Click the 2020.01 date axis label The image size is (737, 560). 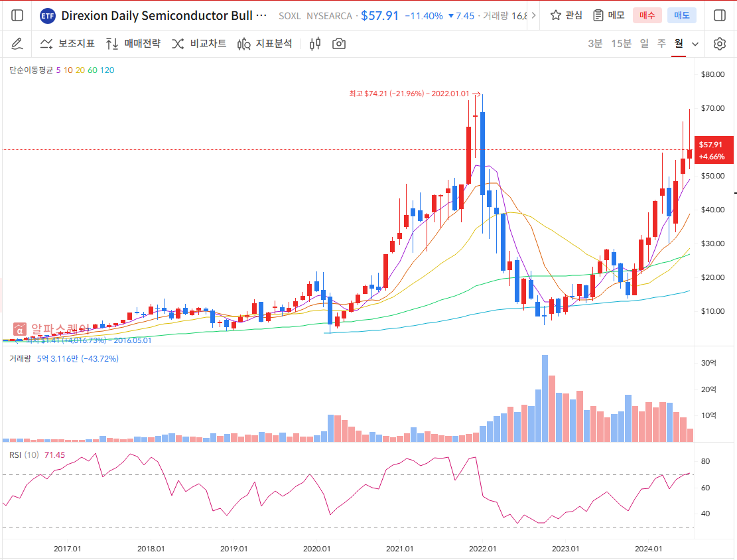click(317, 549)
